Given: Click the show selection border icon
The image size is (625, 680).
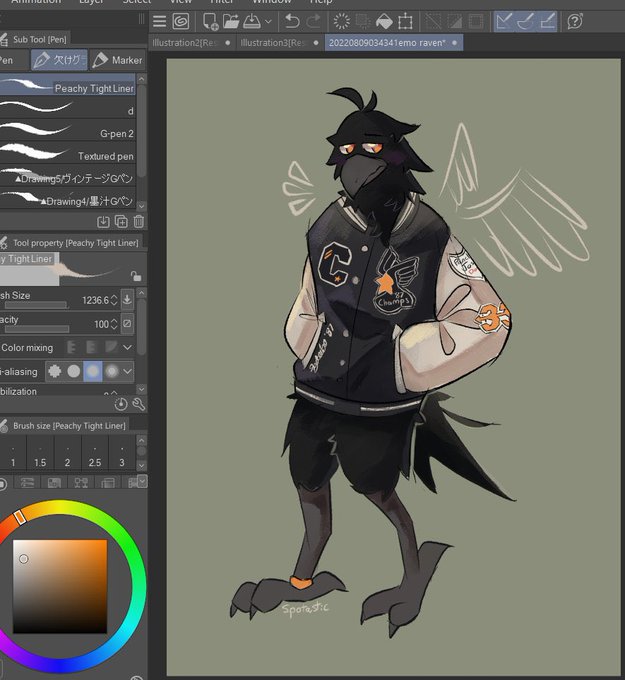Looking at the screenshot, I should pyautogui.click(x=476, y=21).
